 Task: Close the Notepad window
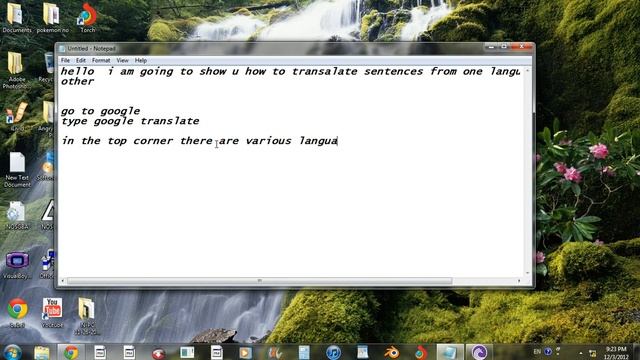[x=521, y=47]
